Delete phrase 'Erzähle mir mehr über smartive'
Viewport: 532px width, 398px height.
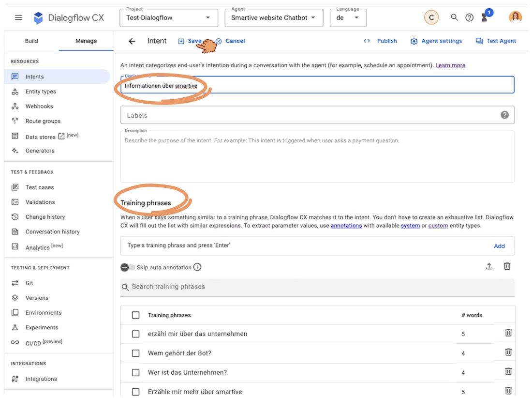508,391
